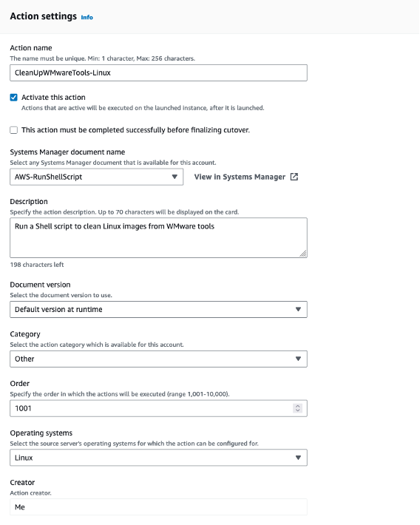The width and height of the screenshot is (420, 525).
Task: Click the Category dropdown arrow icon
Action: [x=298, y=359]
